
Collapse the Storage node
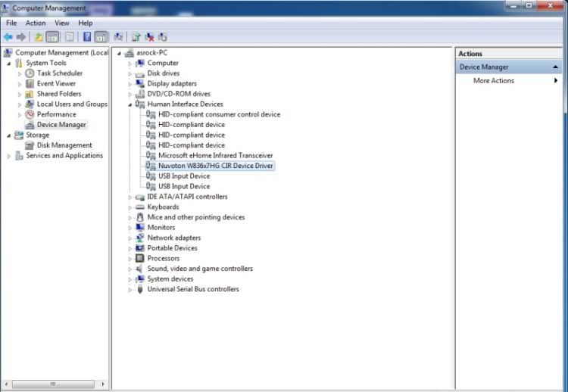point(8,135)
